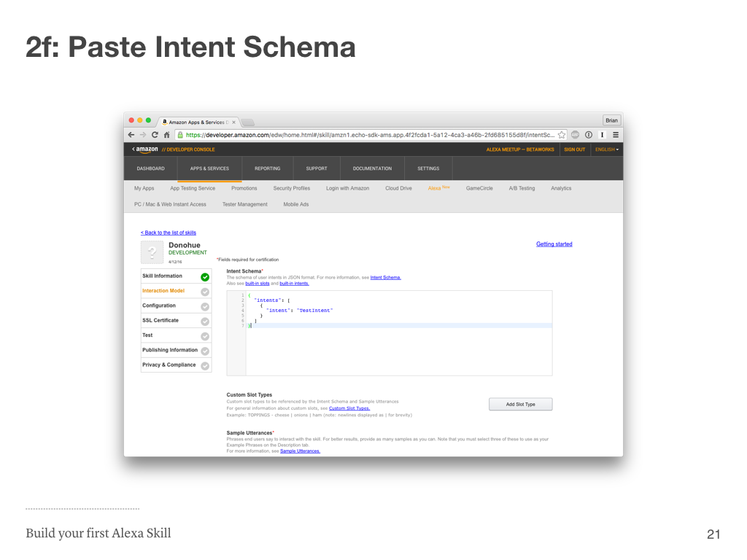
Task: Select Analytics submenu item
Action: point(561,189)
